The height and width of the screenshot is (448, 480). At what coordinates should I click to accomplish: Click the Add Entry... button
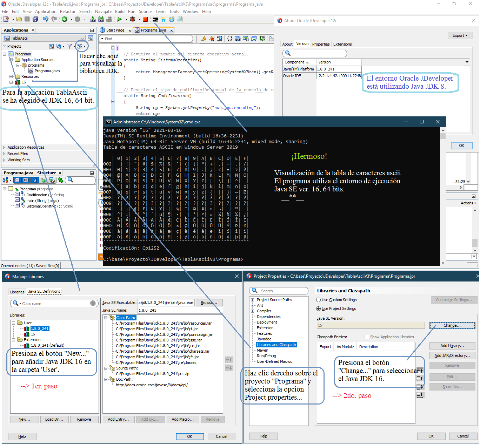click(118, 420)
